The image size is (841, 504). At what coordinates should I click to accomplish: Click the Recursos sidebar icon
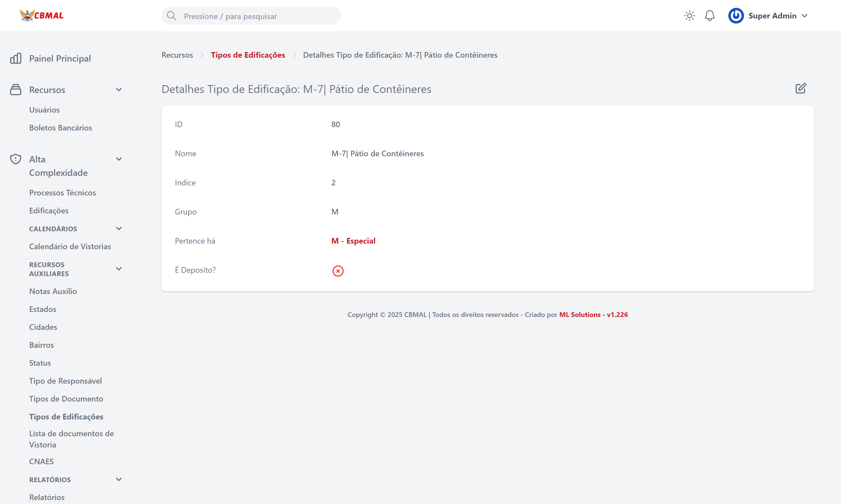coord(16,90)
